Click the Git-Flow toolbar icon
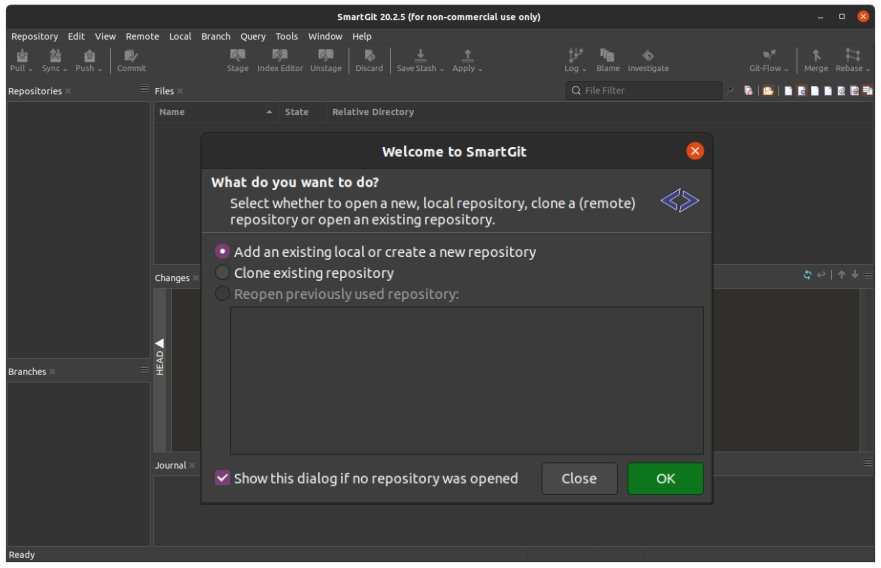 pos(769,55)
